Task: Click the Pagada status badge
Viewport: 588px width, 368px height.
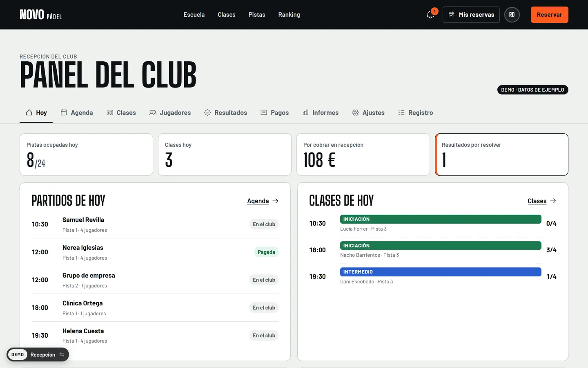Action: pyautogui.click(x=266, y=252)
